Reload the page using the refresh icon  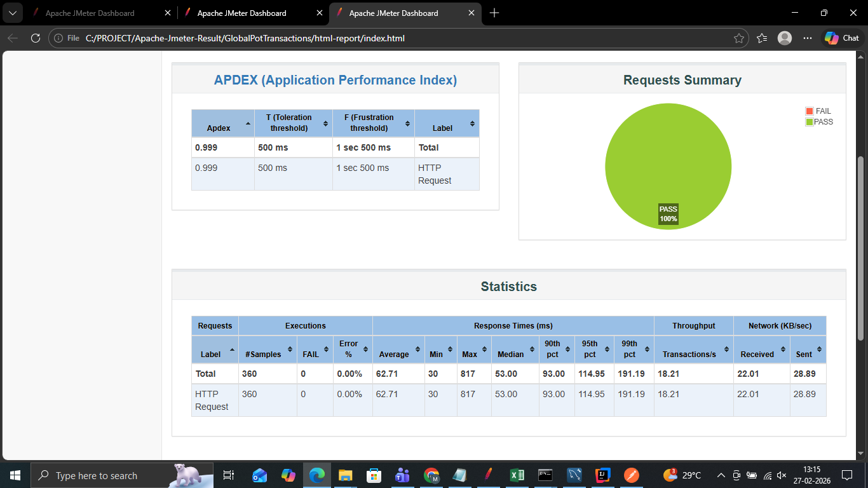tap(36, 38)
